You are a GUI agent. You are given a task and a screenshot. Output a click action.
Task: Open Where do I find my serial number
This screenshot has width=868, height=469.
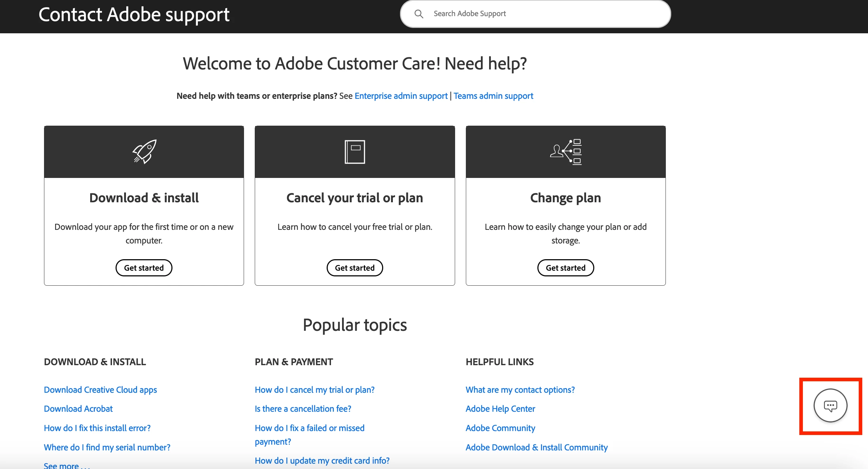tap(107, 447)
